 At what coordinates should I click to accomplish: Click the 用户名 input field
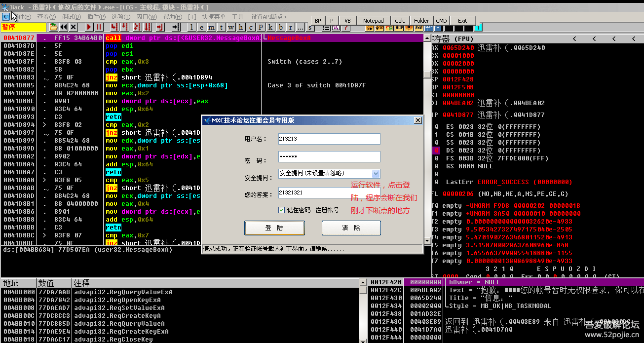(x=329, y=139)
